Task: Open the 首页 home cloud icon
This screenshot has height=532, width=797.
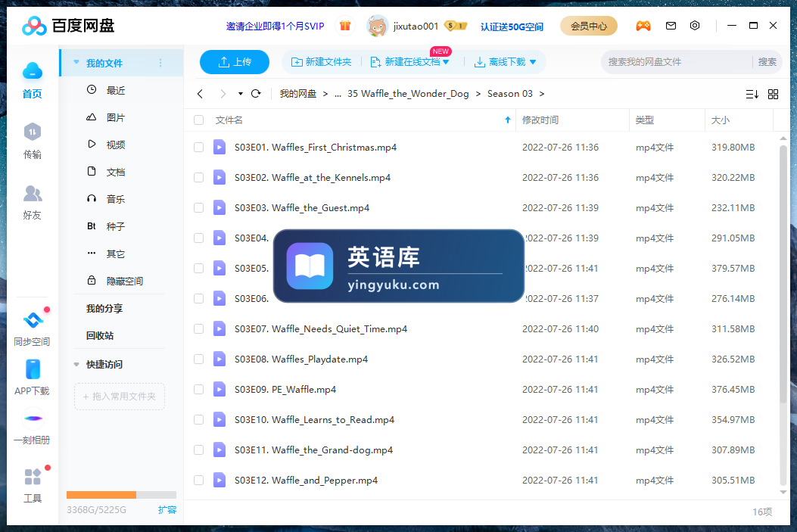Action: tap(32, 71)
